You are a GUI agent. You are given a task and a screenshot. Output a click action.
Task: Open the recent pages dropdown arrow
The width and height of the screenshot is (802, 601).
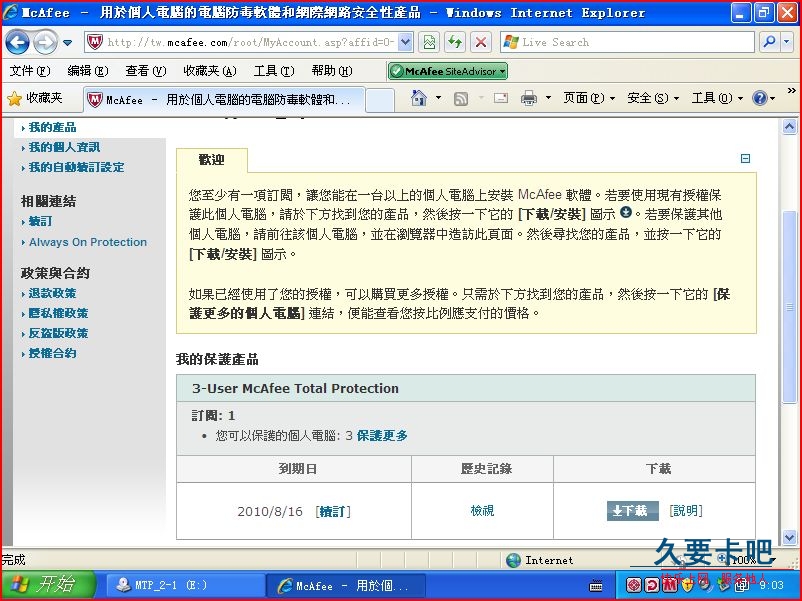(x=68, y=42)
